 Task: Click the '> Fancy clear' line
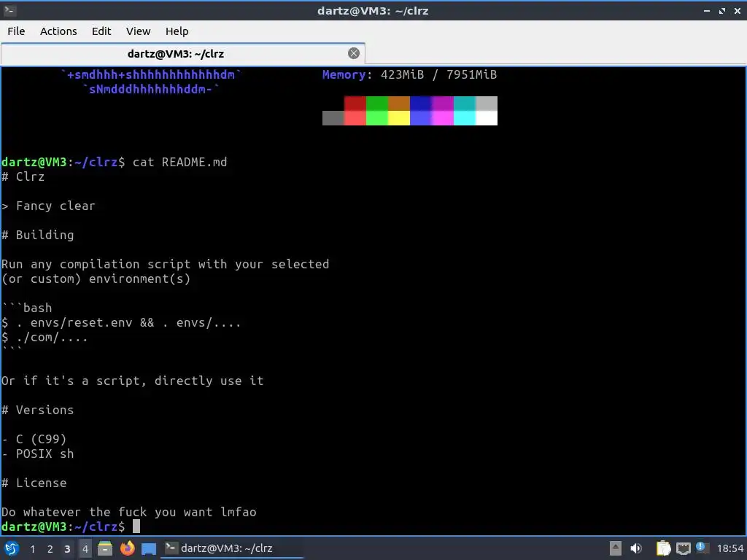pos(48,206)
